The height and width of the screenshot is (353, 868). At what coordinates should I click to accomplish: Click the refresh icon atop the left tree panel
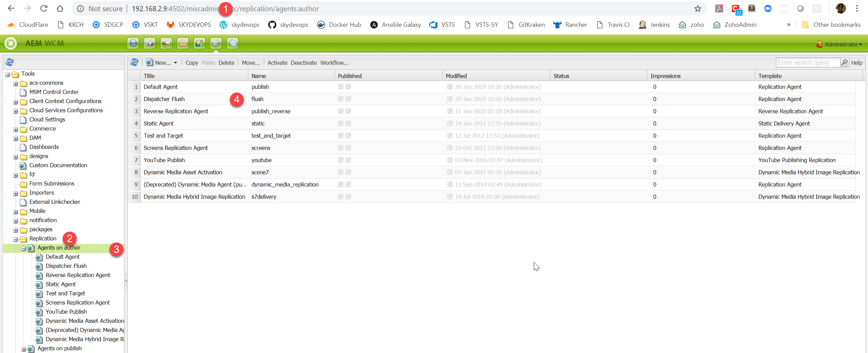click(9, 62)
